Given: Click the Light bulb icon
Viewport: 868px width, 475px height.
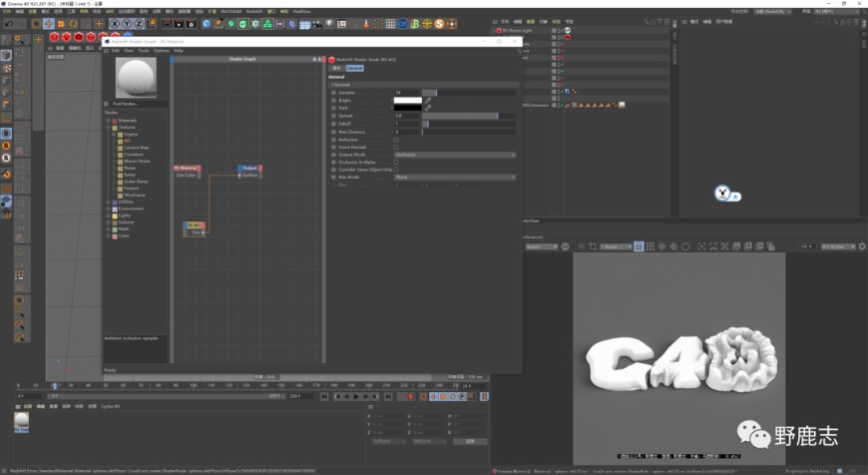Looking at the screenshot, I should (x=329, y=24).
